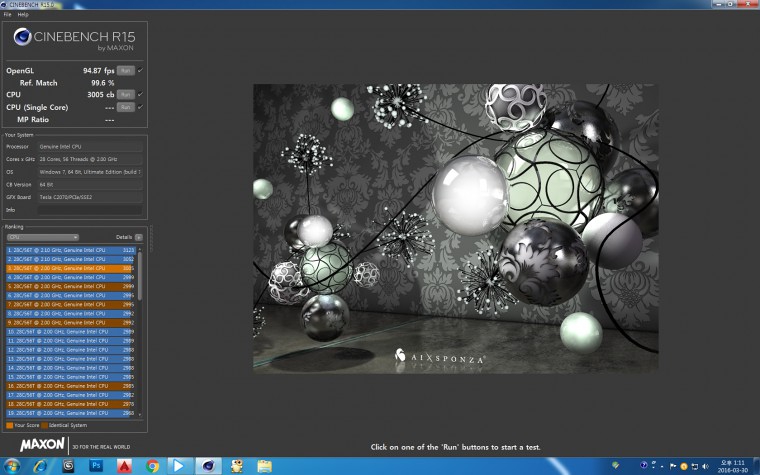Select ranking row 1 scoring 3123
Image resolution: width=760 pixels, height=475 pixels.
[x=71, y=250]
